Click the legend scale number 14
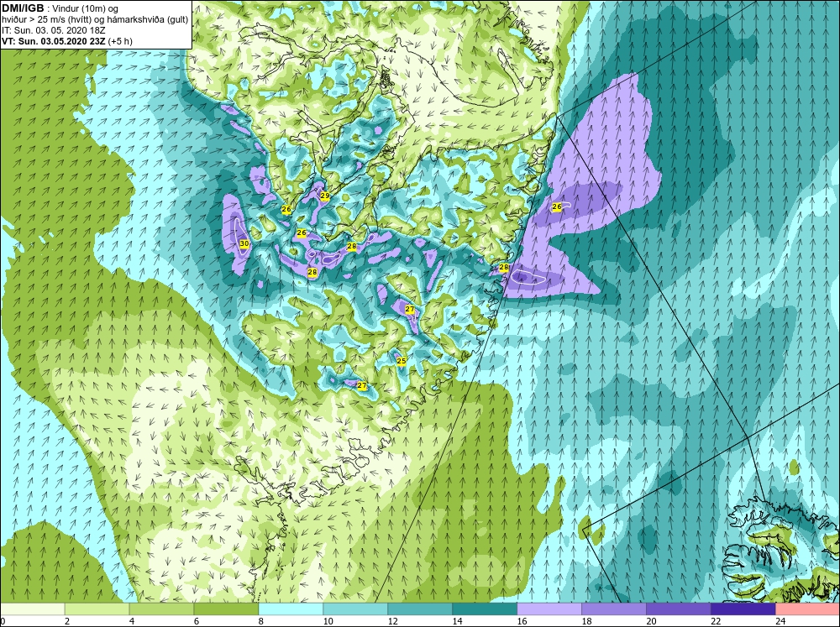 458,621
